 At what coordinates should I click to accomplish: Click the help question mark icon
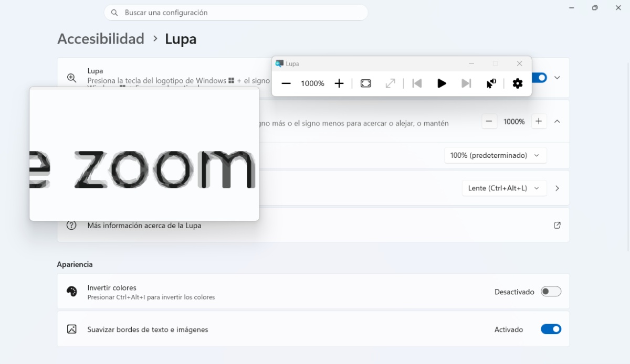pyautogui.click(x=72, y=225)
